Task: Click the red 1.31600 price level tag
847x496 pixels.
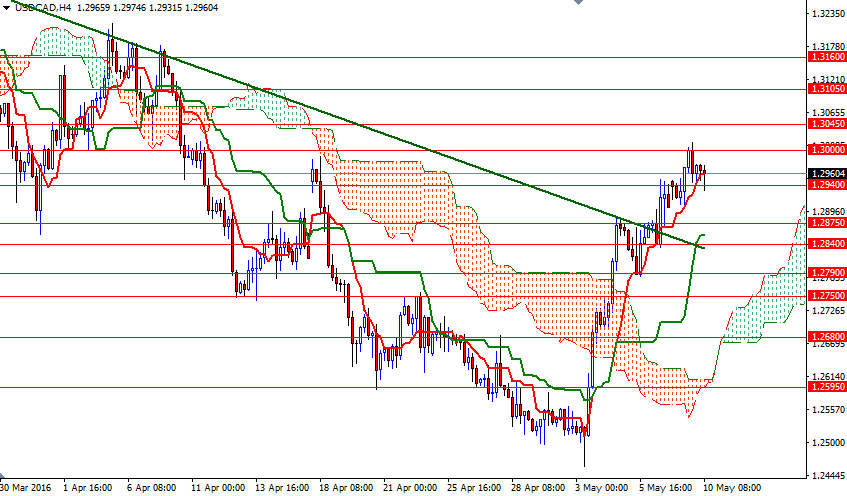Action: click(x=825, y=58)
